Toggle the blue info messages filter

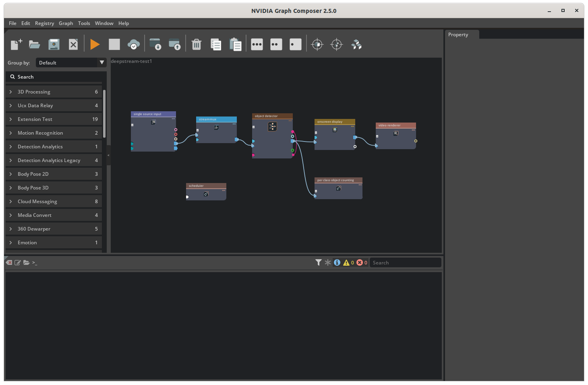pos(337,262)
